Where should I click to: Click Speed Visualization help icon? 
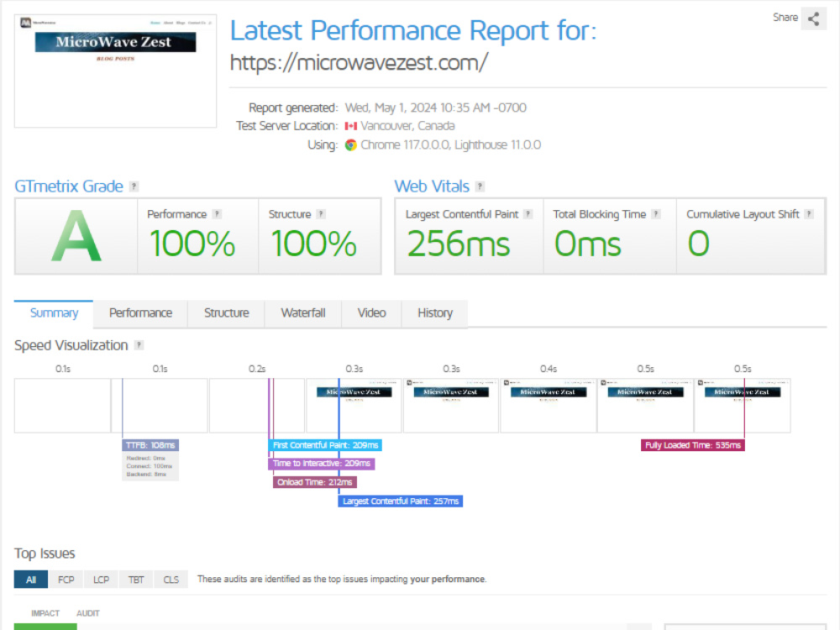(139, 345)
